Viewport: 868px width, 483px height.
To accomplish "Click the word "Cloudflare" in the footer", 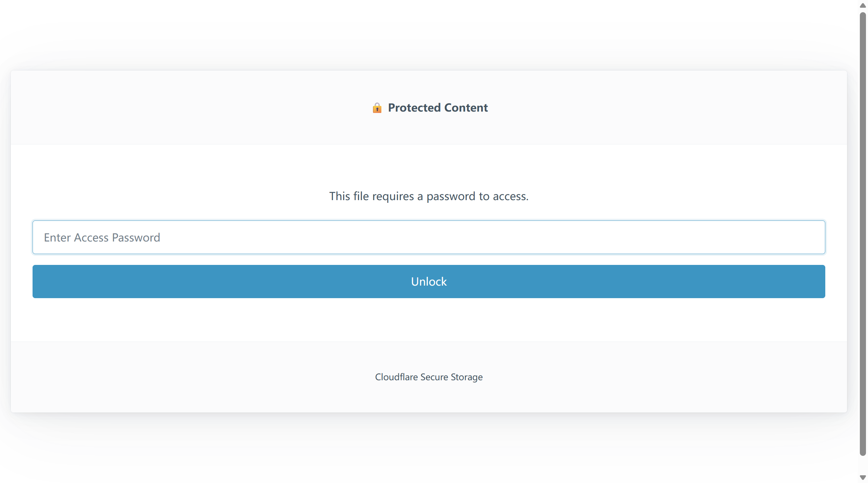I will tap(396, 377).
